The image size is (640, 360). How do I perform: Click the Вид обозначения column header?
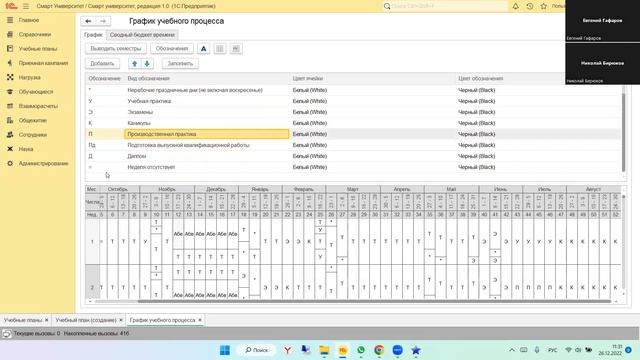click(x=207, y=78)
